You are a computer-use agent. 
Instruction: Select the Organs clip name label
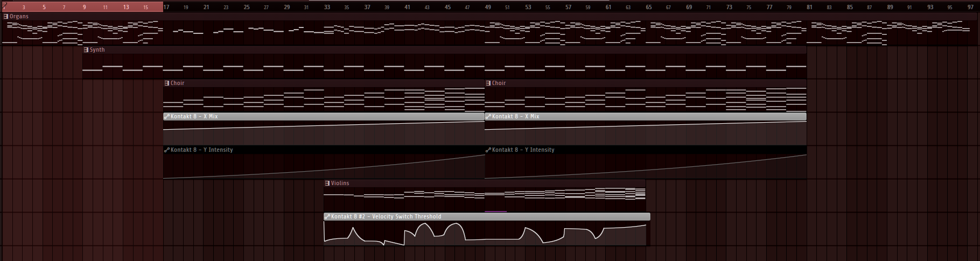click(19, 17)
